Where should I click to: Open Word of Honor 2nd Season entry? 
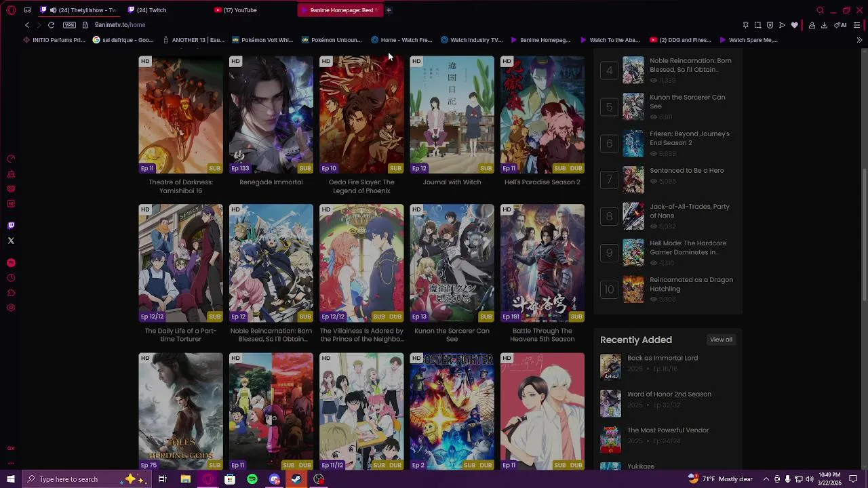coord(669,394)
